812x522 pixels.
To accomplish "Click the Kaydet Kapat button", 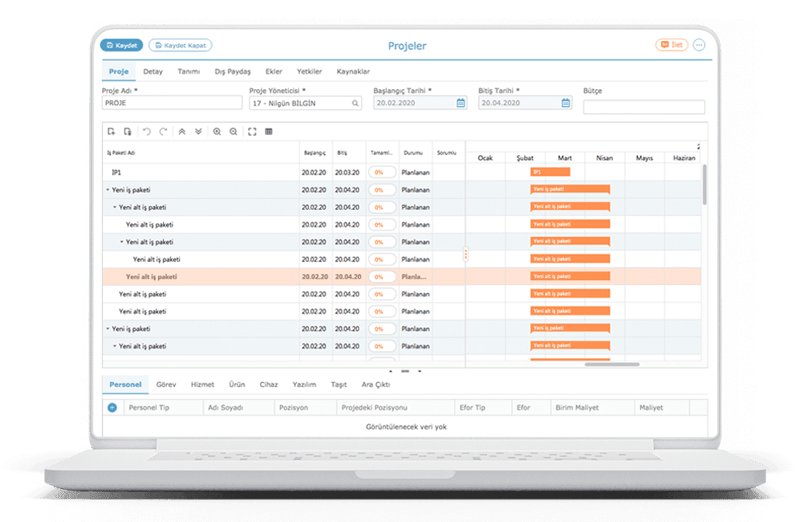I will coord(181,46).
